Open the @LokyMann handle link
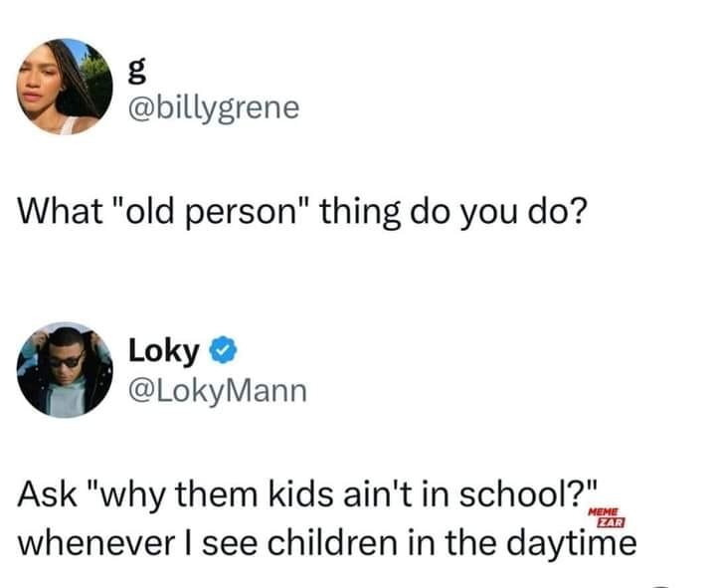The width and height of the screenshot is (716, 588). (x=218, y=390)
